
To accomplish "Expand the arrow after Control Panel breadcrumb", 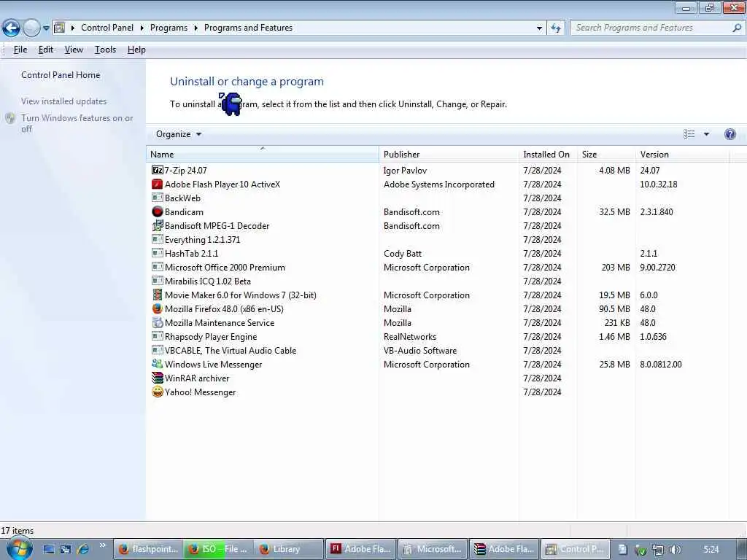I will click(142, 28).
